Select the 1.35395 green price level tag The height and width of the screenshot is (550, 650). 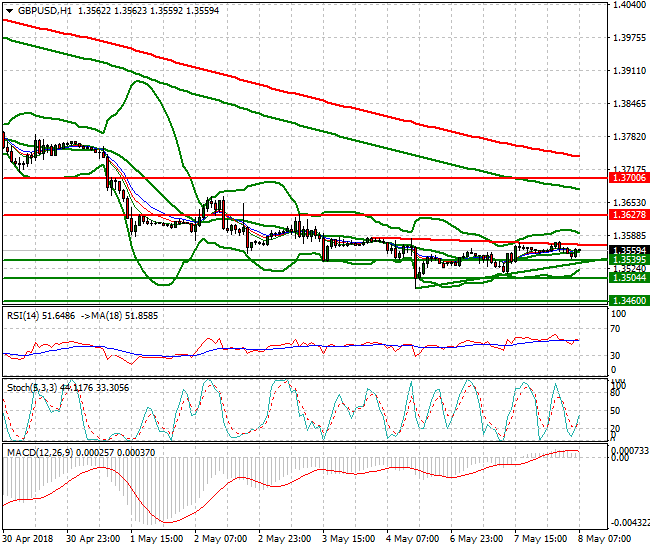click(627, 260)
